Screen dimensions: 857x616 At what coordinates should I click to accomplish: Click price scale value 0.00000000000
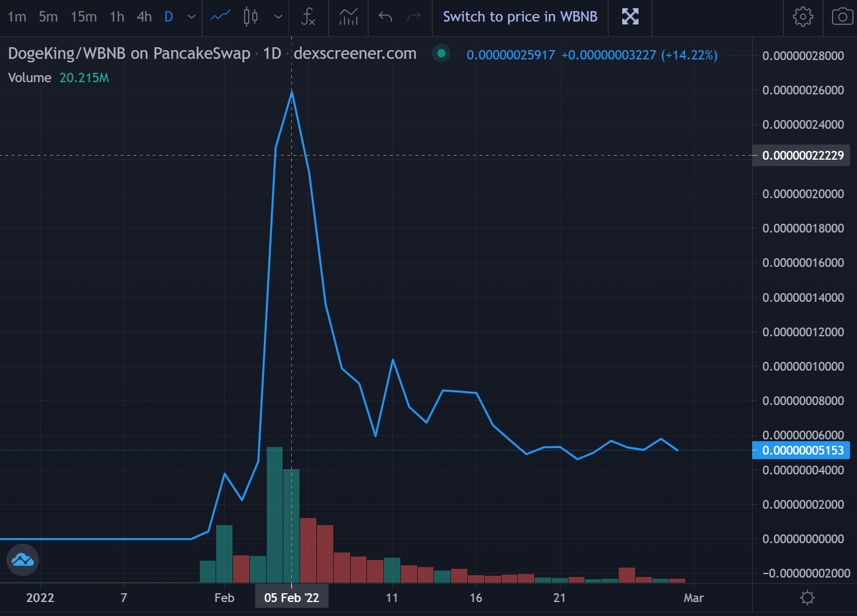point(803,539)
